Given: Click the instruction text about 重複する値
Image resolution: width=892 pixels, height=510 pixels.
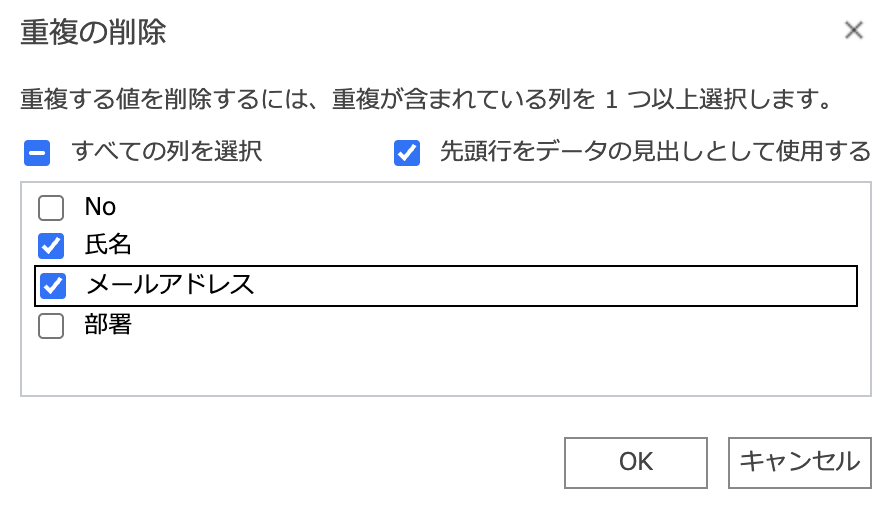Looking at the screenshot, I should pos(427,101).
